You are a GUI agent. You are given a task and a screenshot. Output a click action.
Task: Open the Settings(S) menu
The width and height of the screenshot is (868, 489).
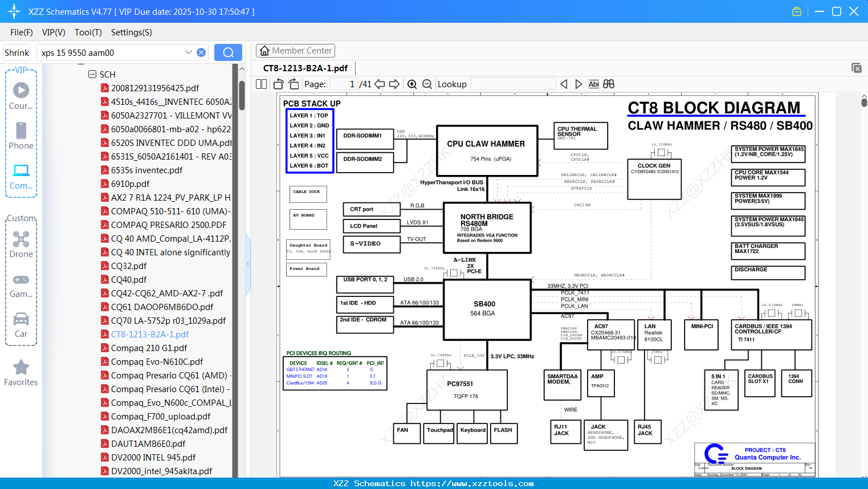point(132,32)
